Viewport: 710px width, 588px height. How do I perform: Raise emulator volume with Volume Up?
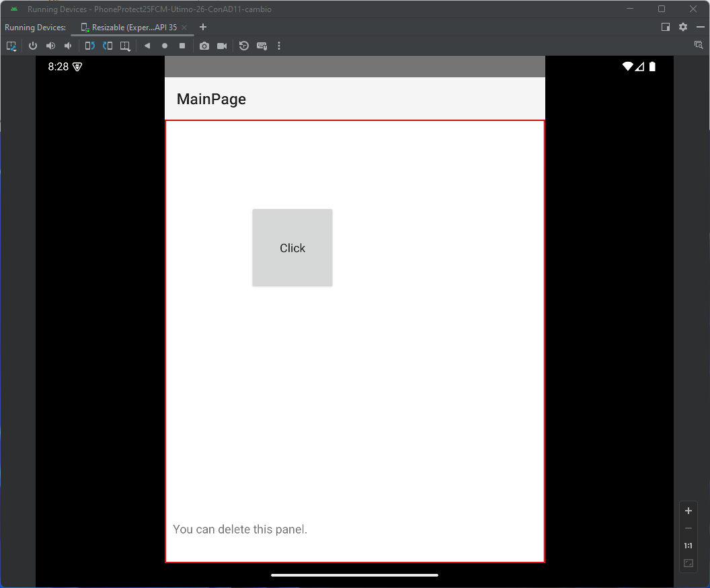pos(50,46)
